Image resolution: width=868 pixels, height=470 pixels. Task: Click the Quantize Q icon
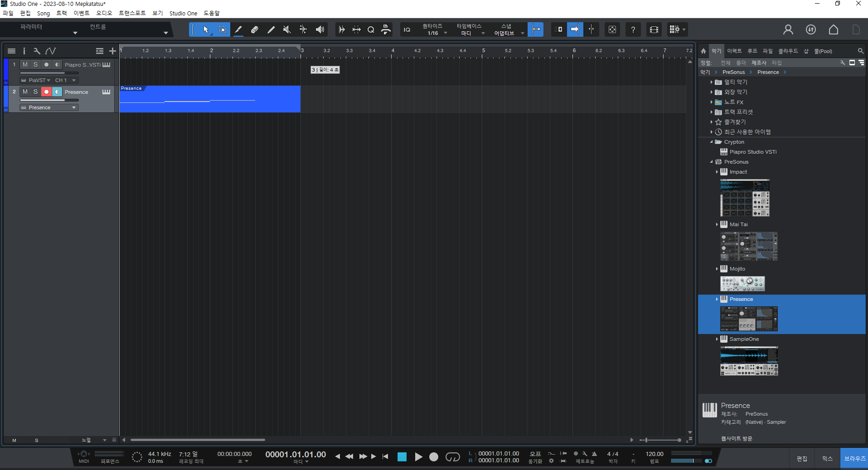pos(371,29)
